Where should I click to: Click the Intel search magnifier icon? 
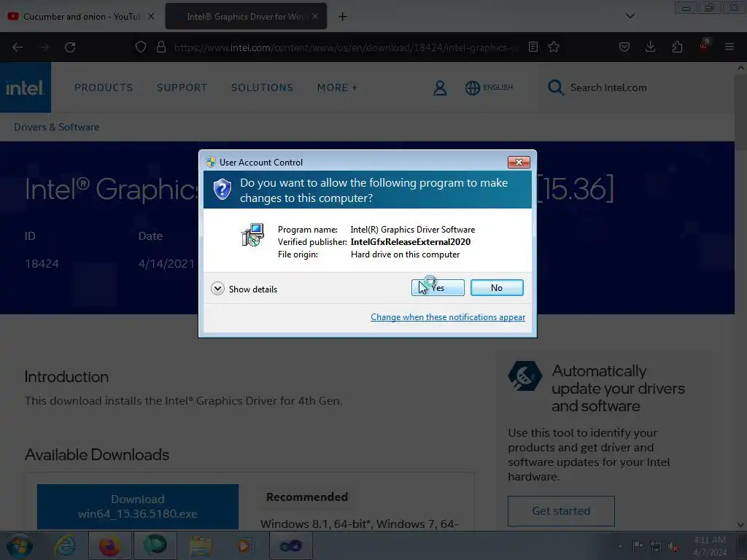[x=555, y=87]
